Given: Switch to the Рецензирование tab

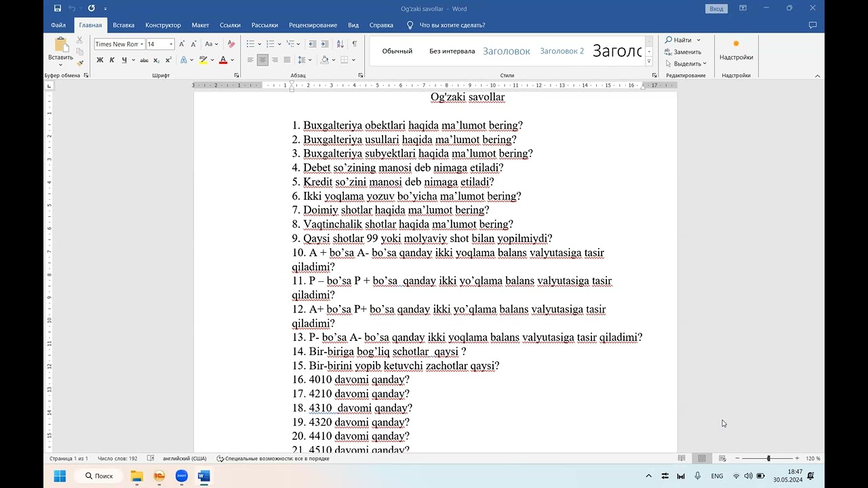Looking at the screenshot, I should coord(313,25).
